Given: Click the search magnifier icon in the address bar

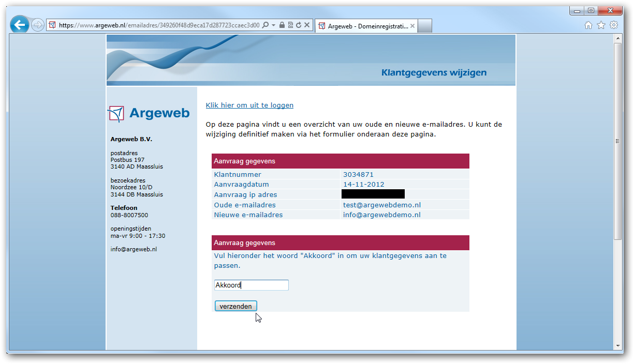Looking at the screenshot, I should pos(266,25).
